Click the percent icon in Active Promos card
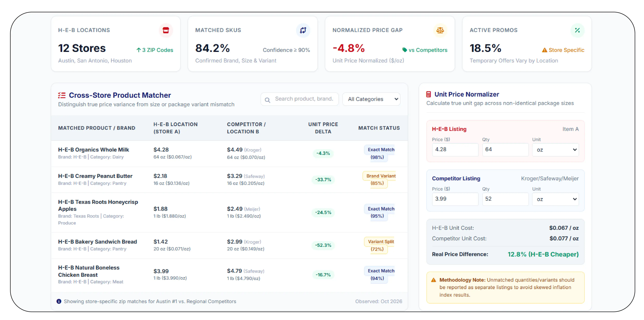Screen dimensions: 644x320 (x=577, y=30)
